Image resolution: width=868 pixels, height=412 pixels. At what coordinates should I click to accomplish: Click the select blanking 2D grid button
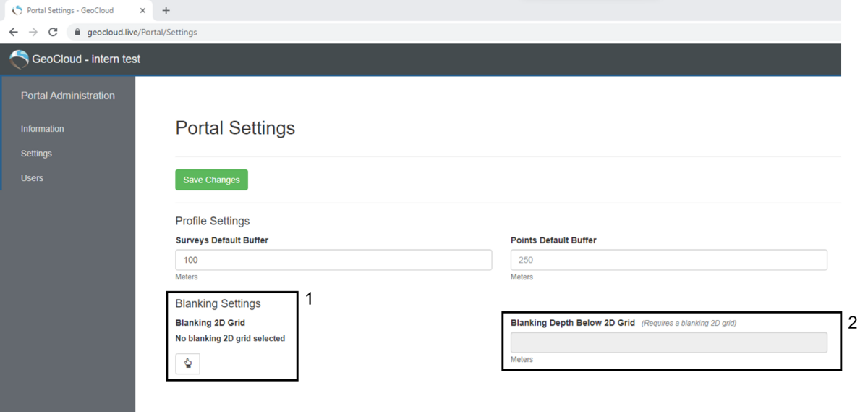(187, 363)
